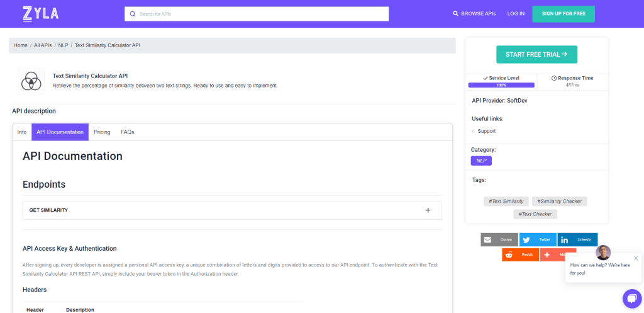644x313 pixels.
Task: Open the chat bubble widget
Action: pos(631,299)
